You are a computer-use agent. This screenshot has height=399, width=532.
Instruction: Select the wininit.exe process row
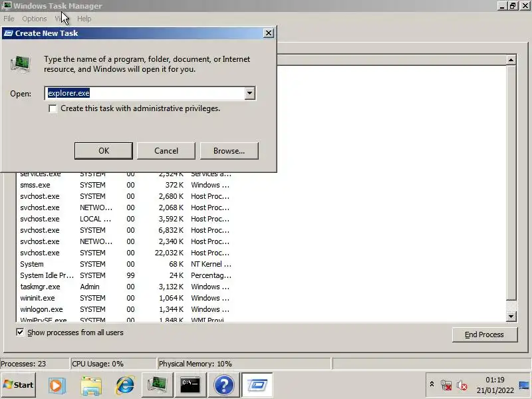coord(126,298)
